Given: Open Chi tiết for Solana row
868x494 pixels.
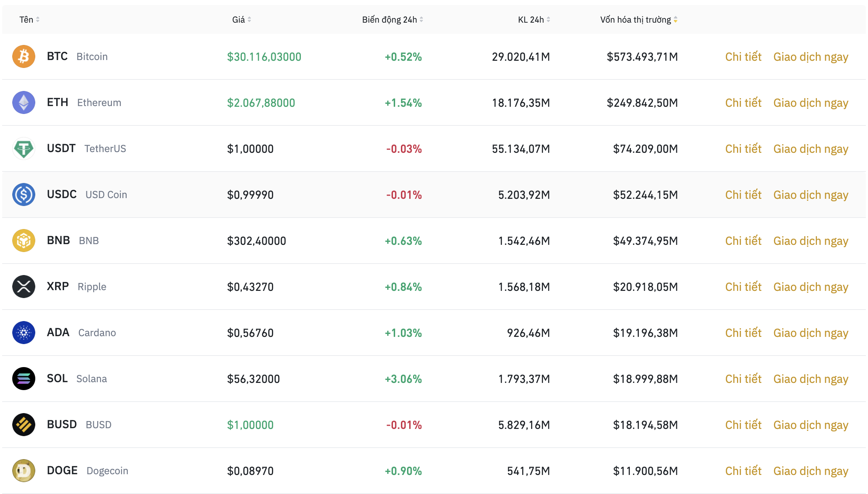Looking at the screenshot, I should [x=743, y=379].
